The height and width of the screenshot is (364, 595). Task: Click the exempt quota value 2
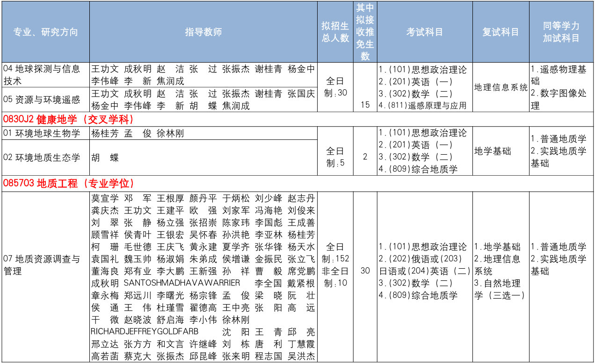pos(365,157)
